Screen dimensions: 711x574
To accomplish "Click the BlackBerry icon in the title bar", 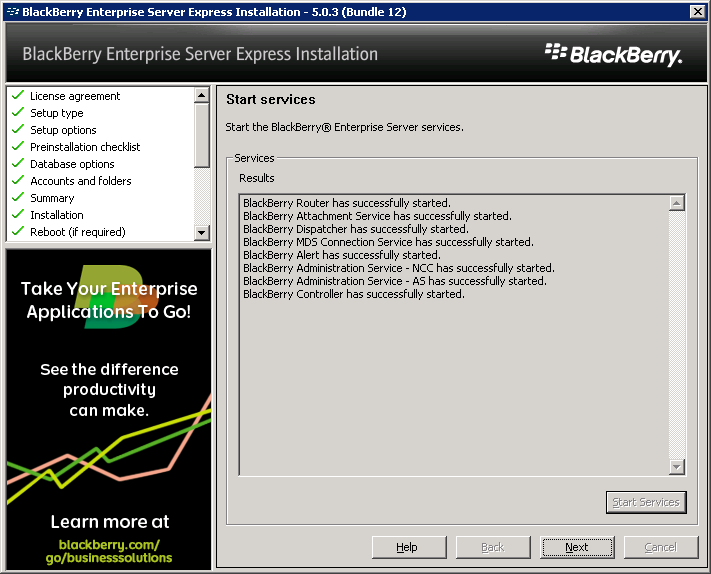I will (x=13, y=11).
